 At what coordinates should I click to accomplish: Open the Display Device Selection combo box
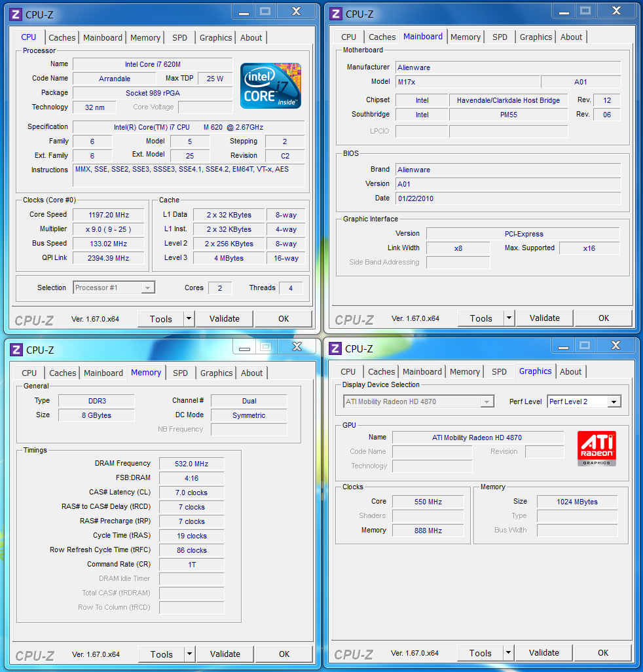point(487,402)
